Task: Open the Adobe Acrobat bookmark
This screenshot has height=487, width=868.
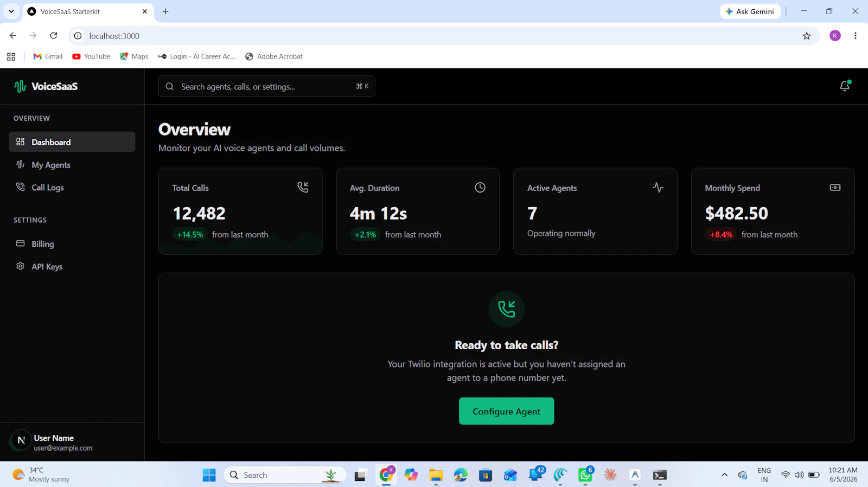Action: (274, 56)
